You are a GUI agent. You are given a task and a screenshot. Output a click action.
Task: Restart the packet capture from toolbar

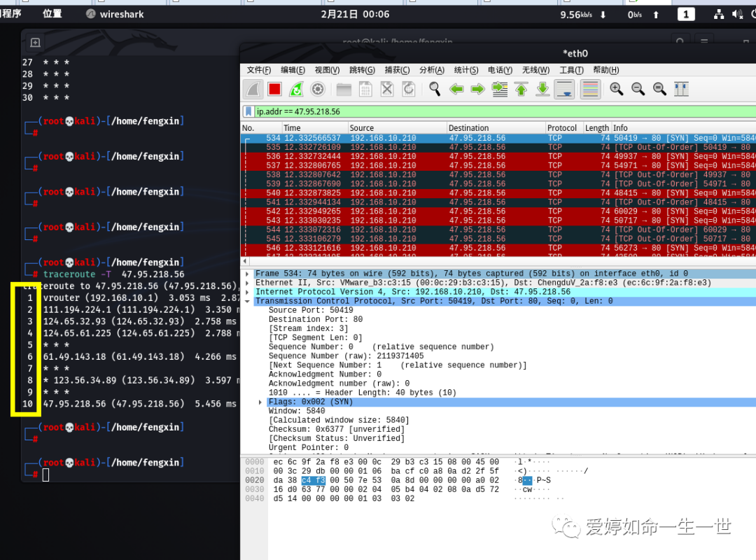click(296, 89)
